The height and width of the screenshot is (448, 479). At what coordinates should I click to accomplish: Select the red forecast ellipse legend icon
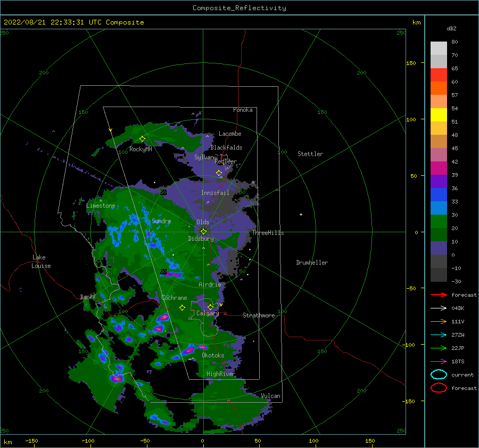point(439,388)
